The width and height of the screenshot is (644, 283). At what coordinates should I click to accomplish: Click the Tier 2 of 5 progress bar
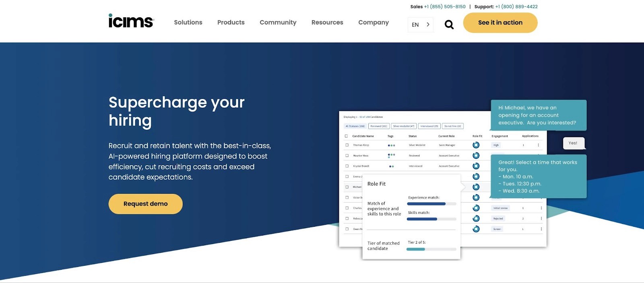click(x=431, y=249)
